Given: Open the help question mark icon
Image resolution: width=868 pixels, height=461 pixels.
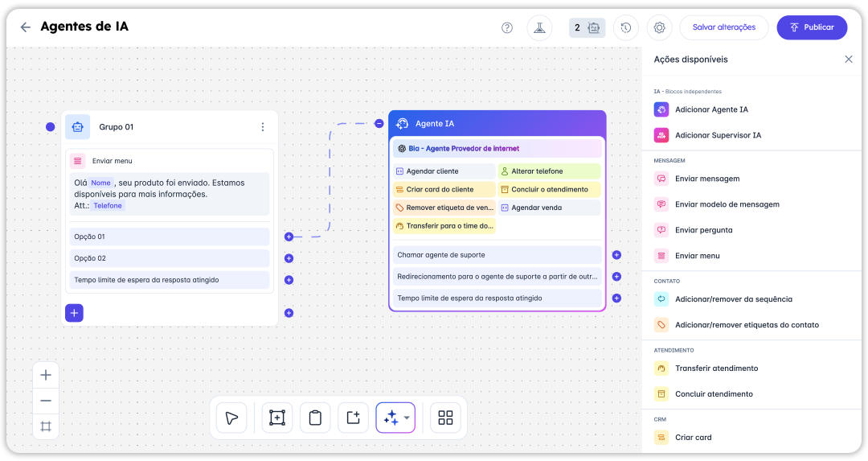Looking at the screenshot, I should [507, 27].
